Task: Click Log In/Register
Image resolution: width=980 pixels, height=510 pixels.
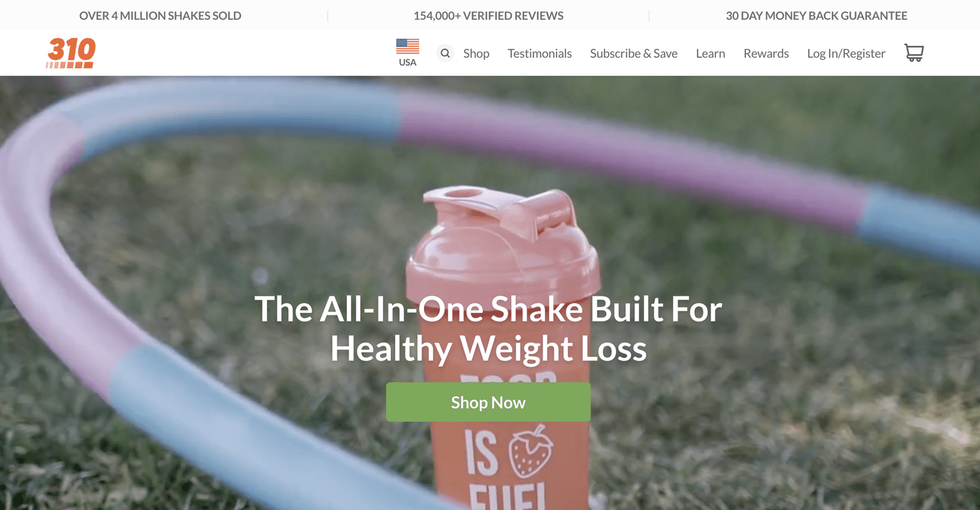Action: (x=846, y=54)
